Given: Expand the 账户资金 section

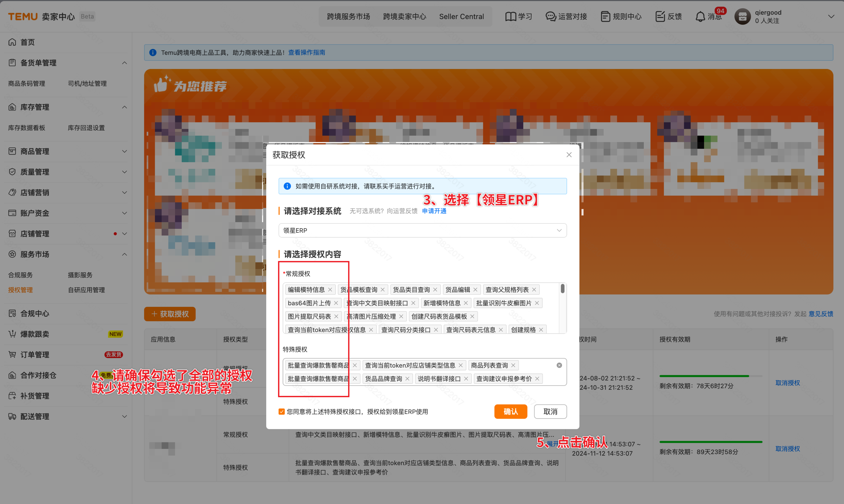Looking at the screenshot, I should (125, 213).
